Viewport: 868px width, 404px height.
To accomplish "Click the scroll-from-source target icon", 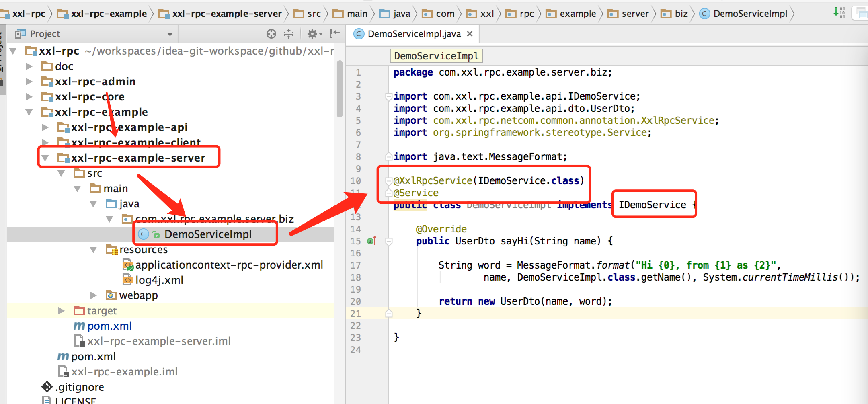I will 271,34.
